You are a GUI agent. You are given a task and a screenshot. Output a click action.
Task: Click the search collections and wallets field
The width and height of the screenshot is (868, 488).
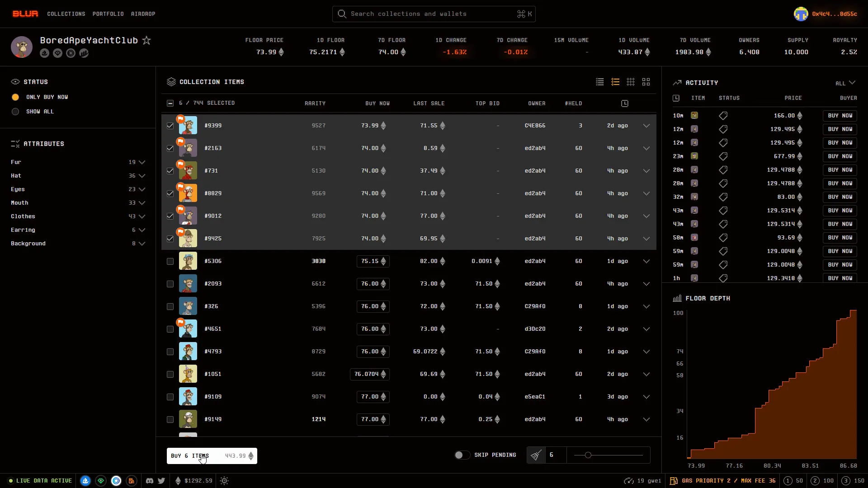pos(434,14)
